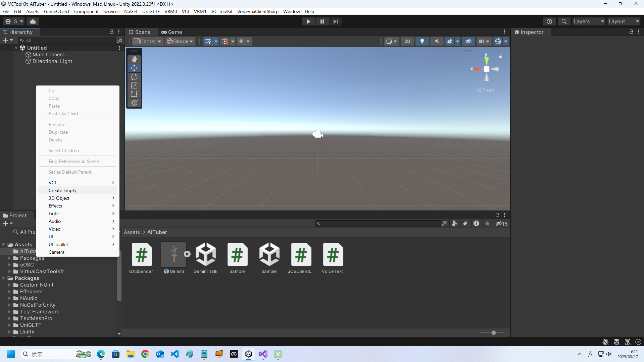Select the Hand view tool
Screen dimensions: 644x362
point(134,59)
